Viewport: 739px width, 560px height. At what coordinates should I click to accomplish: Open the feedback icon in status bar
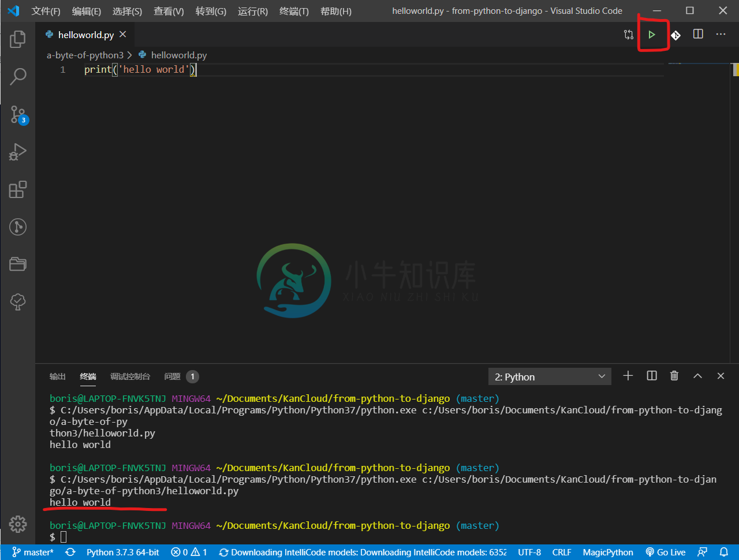tap(702, 552)
